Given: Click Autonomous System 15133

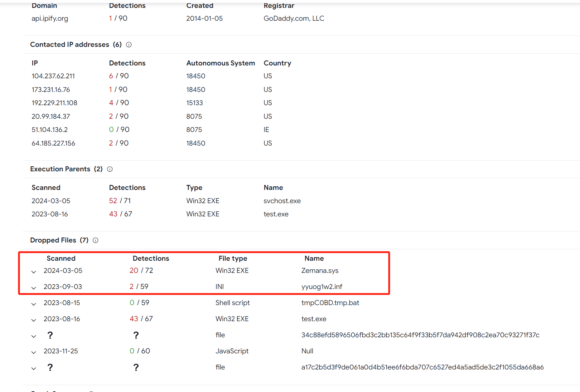Looking at the screenshot, I should tap(194, 103).
